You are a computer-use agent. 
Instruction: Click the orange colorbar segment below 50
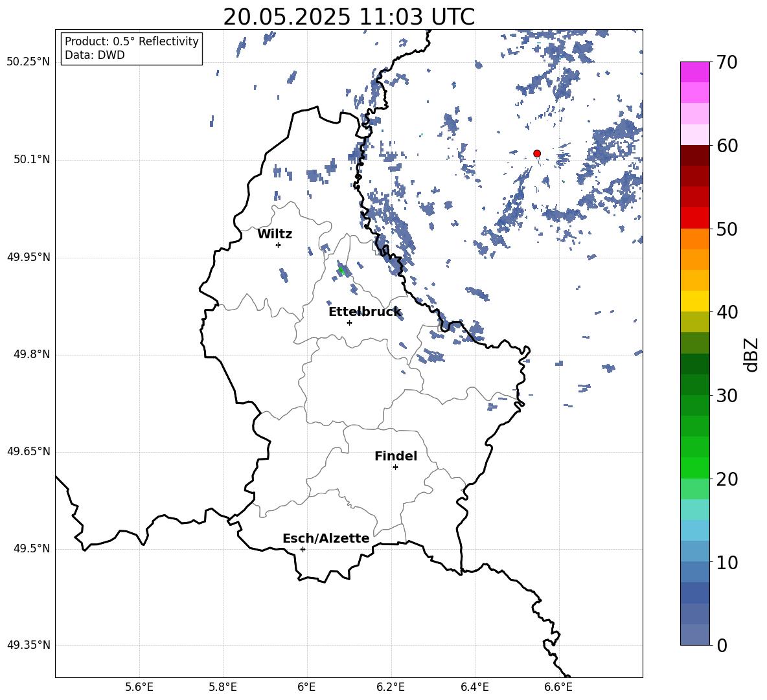click(x=694, y=239)
